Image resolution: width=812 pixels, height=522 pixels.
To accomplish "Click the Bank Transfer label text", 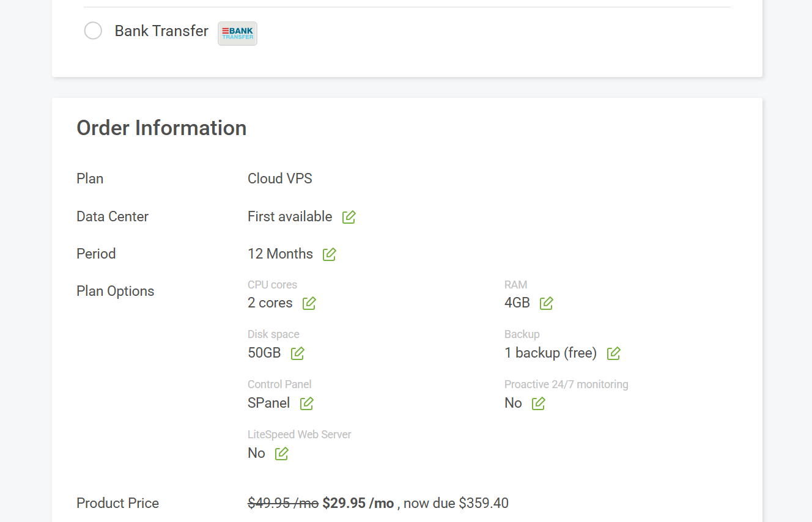I will 161,31.
